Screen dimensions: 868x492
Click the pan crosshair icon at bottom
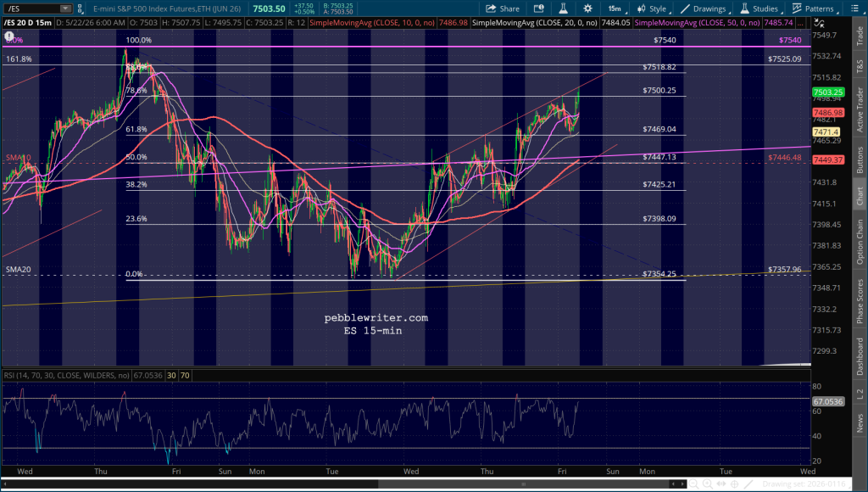coord(735,484)
